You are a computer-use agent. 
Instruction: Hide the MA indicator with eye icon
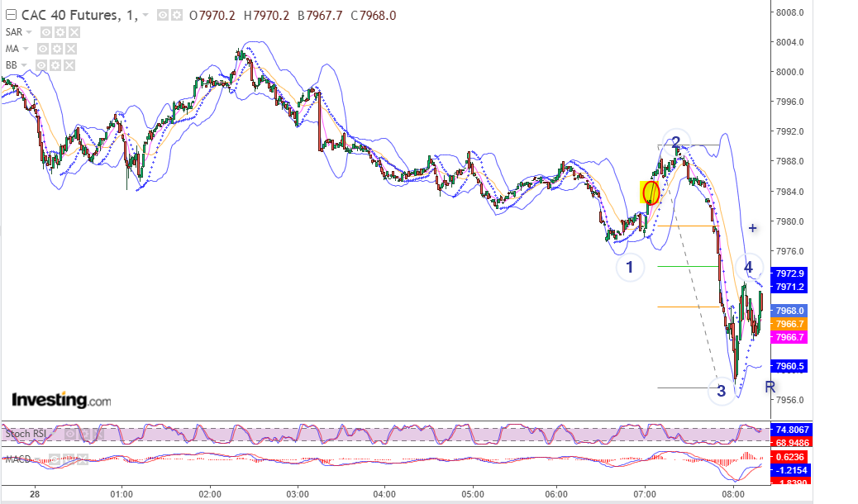43,49
